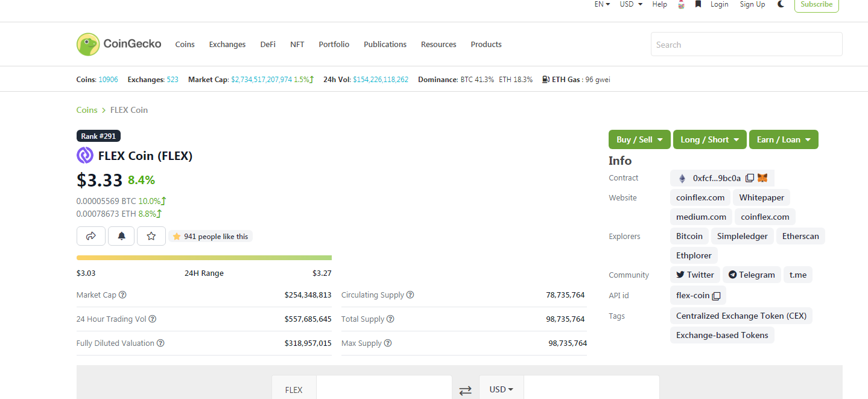Screen dimensions: 868x399
Task: Click Centralized Exchange Token (CEX) tag
Action: [x=741, y=316]
